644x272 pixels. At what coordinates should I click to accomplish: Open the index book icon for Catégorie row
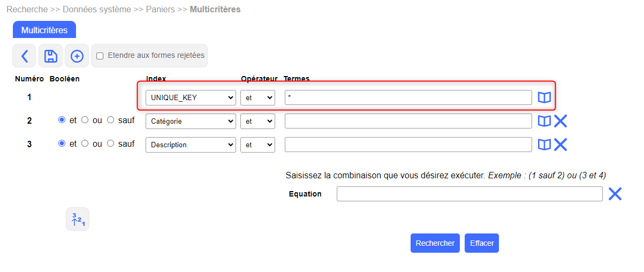[544, 121]
